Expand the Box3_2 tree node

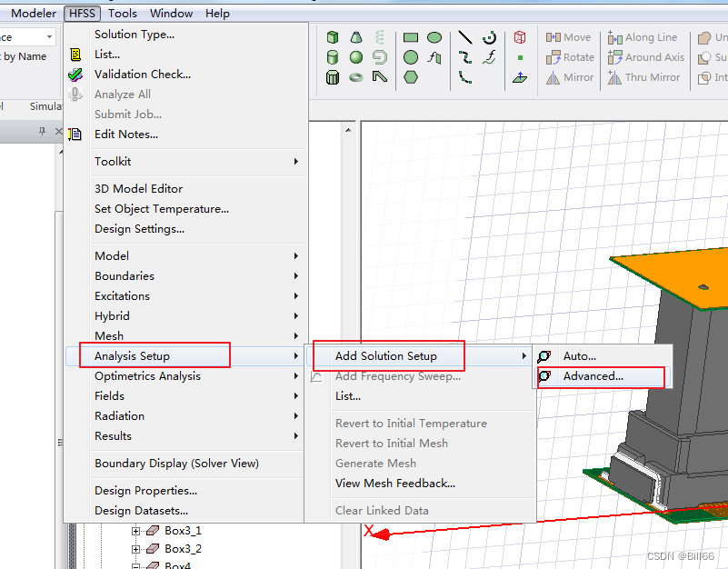[135, 549]
